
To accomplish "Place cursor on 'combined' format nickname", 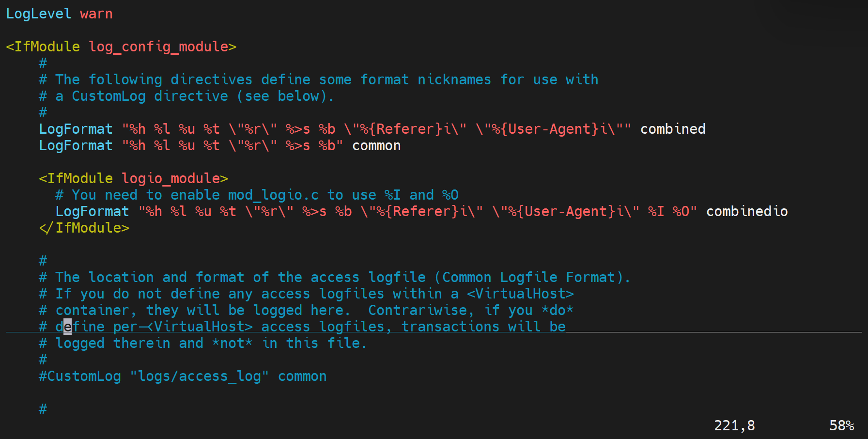I will [673, 129].
